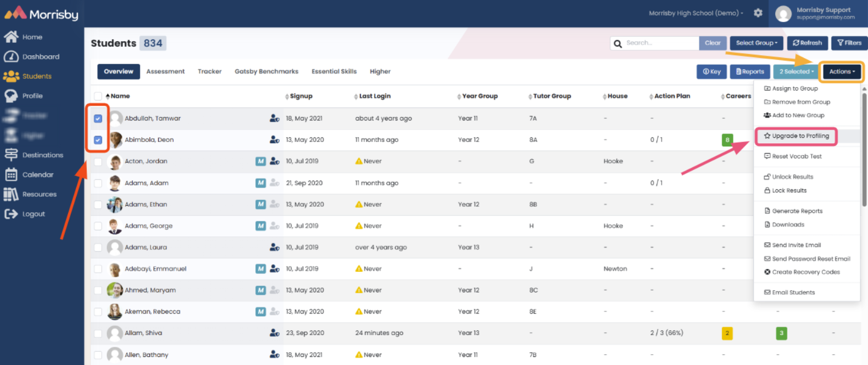Switch to the Assessment tab
Viewport: 868px width, 365px height.
pos(166,71)
